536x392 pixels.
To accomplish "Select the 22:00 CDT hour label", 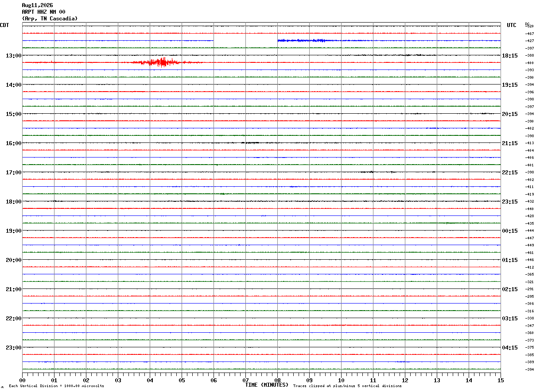I will click(14, 319).
